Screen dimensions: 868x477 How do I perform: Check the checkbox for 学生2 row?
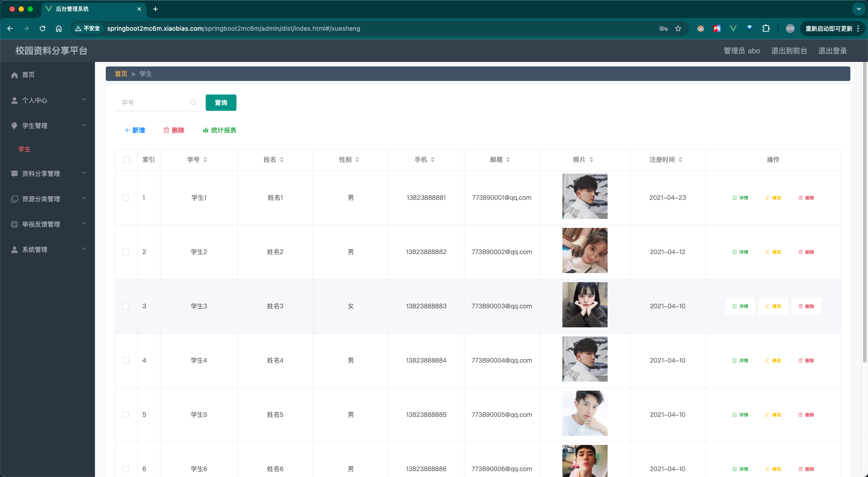pos(126,252)
